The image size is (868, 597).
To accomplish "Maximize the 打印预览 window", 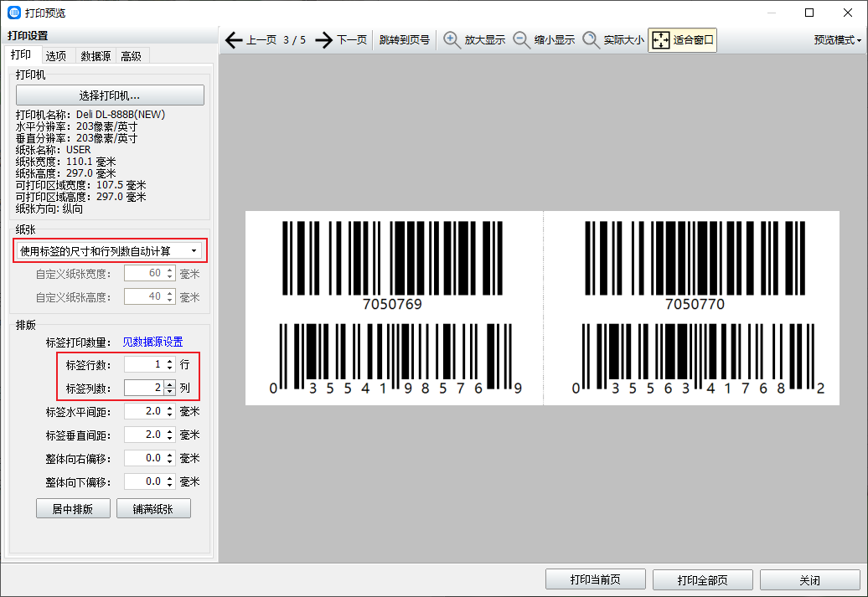I will (809, 13).
